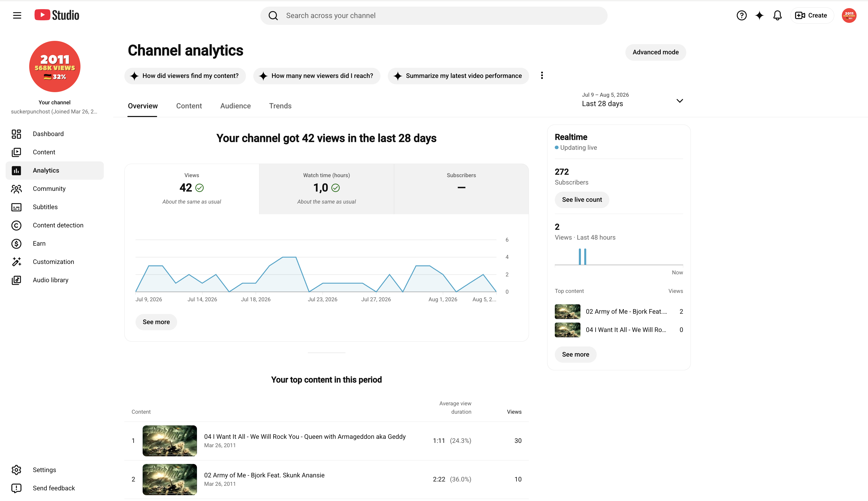The image size is (868, 501).
Task: Click the Advanced mode button
Action: coord(655,52)
